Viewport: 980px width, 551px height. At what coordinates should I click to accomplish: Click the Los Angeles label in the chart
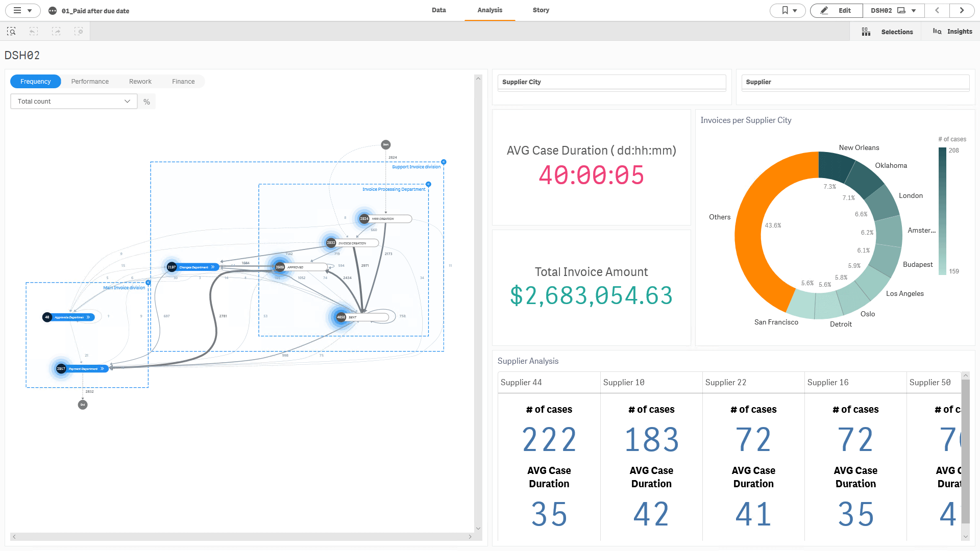(x=904, y=294)
